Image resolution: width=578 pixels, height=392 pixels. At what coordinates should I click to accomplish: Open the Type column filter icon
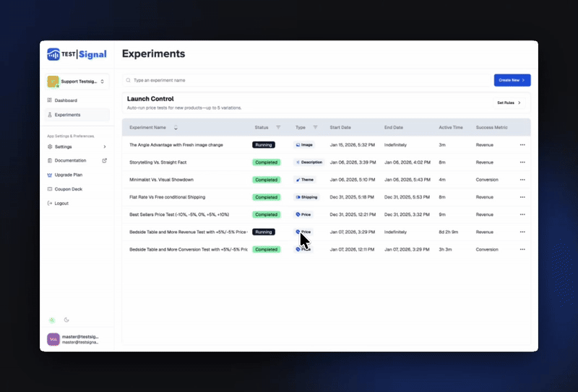(315, 127)
